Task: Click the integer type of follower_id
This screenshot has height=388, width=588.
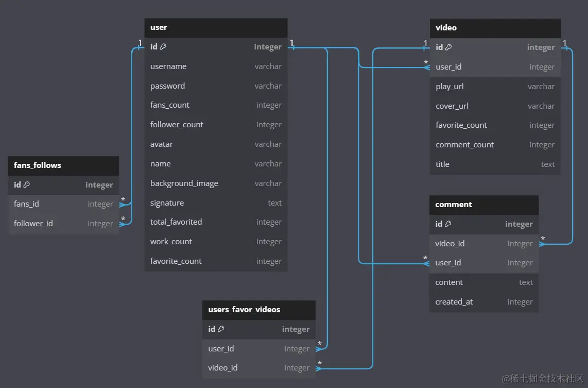Action: [x=100, y=224]
